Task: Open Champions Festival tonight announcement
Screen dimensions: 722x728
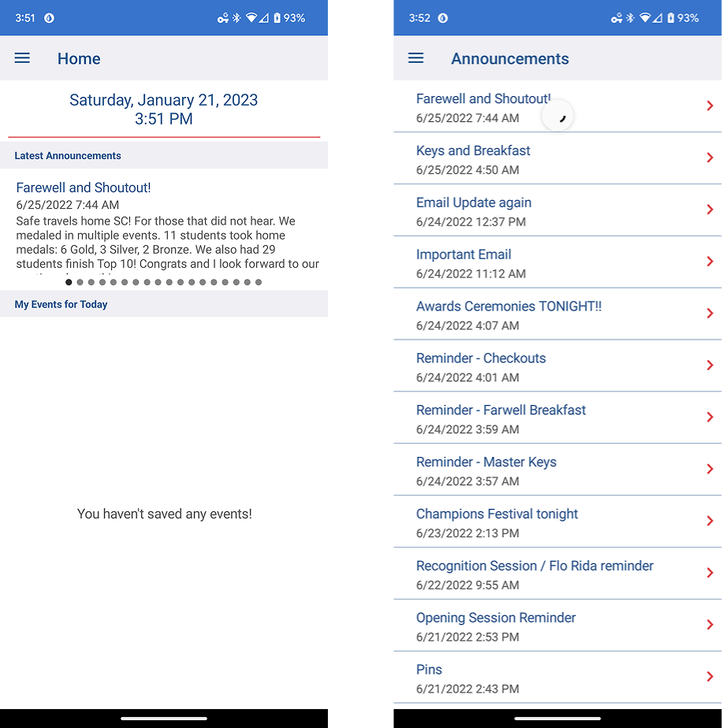Action: 557,522
